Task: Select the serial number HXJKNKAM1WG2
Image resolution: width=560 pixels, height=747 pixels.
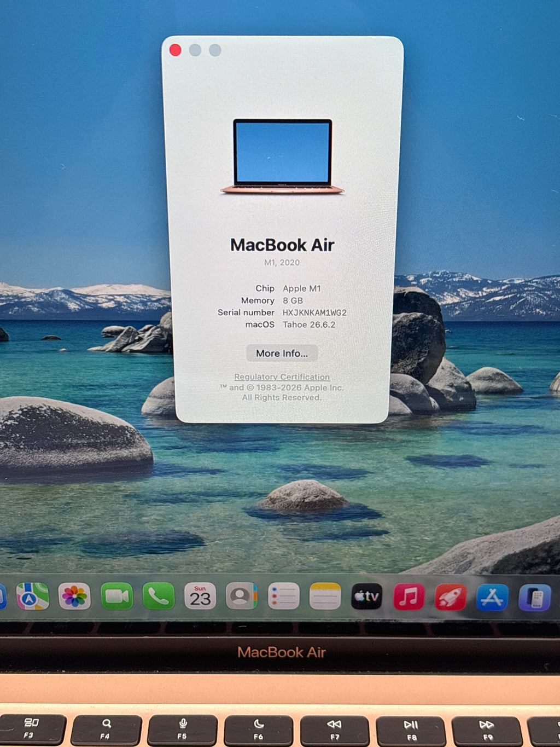Action: (x=314, y=312)
